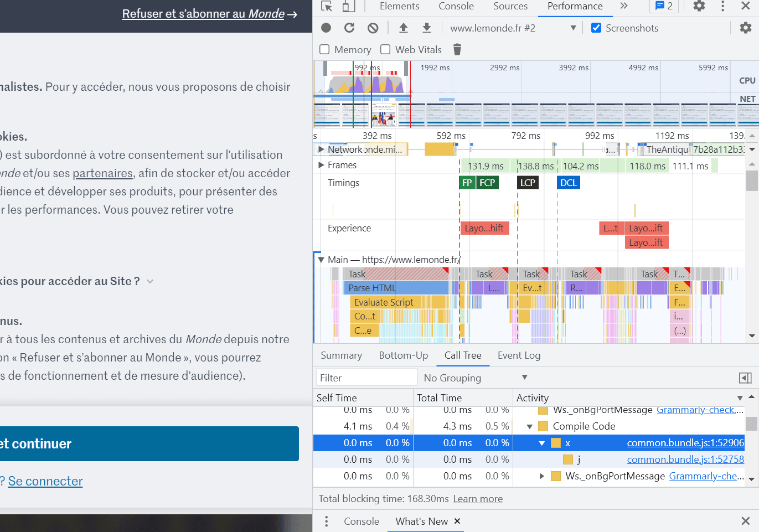Click the Filter input field
Image resolution: width=759 pixels, height=532 pixels.
[366, 378]
